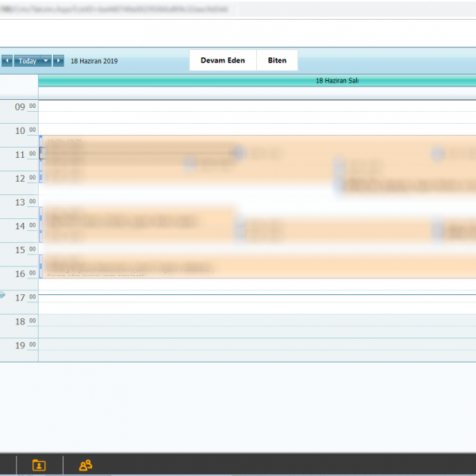Open the appointment in the 16:00 row

coord(257,266)
